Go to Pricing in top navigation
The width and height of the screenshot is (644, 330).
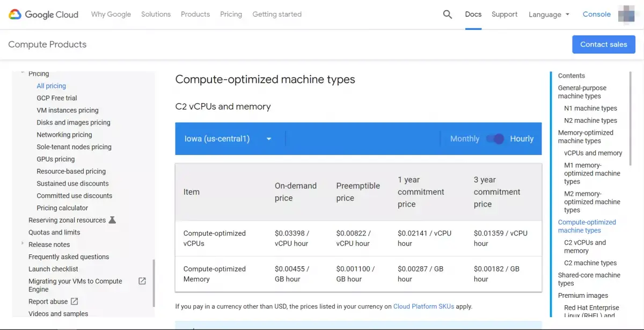click(231, 14)
